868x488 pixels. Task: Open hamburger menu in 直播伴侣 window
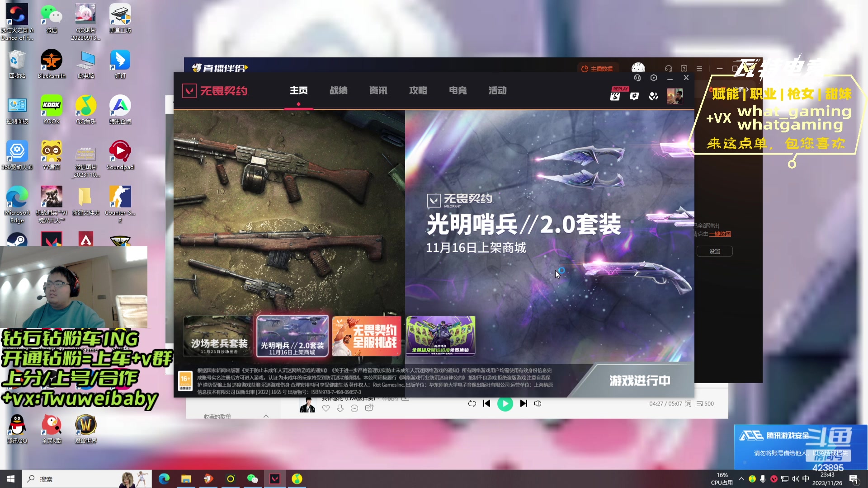(699, 69)
